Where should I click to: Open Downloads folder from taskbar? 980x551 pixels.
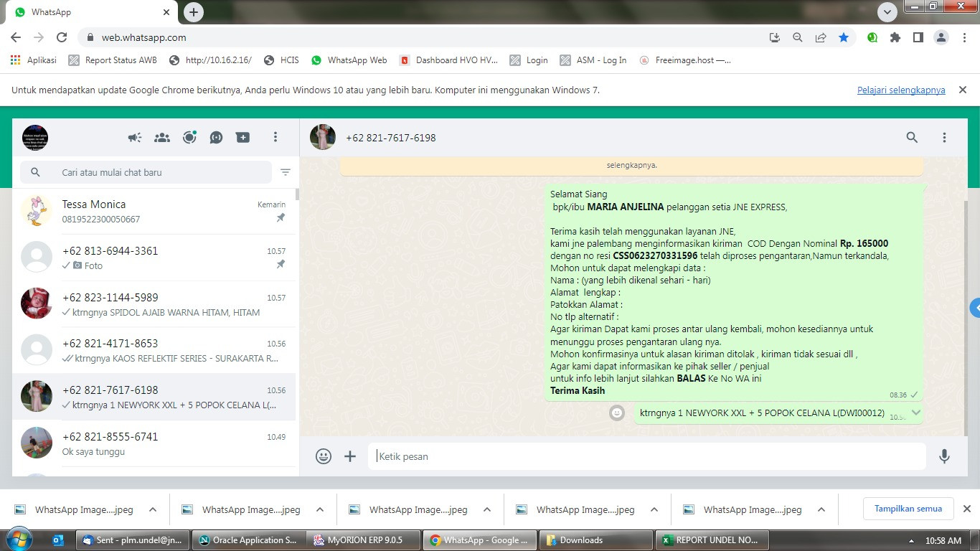pyautogui.click(x=596, y=540)
